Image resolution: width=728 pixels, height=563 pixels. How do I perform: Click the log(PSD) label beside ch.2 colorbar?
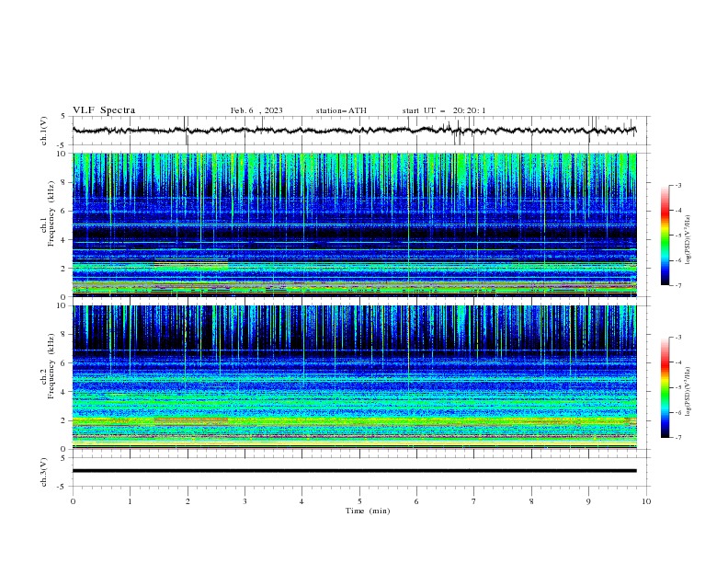[x=688, y=392]
